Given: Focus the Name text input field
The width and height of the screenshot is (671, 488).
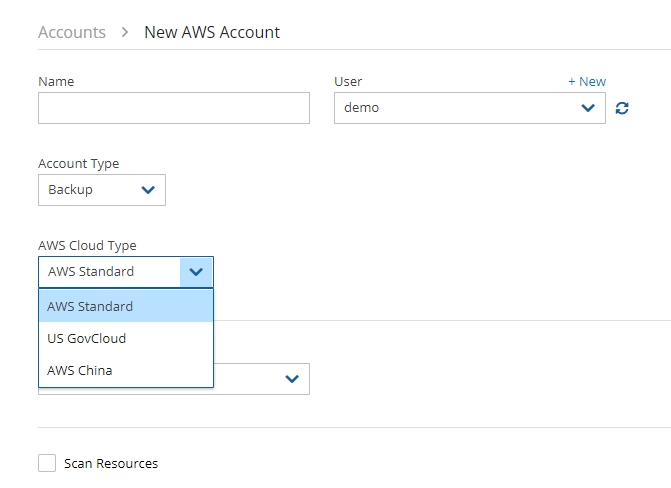Looking at the screenshot, I should click(x=174, y=108).
